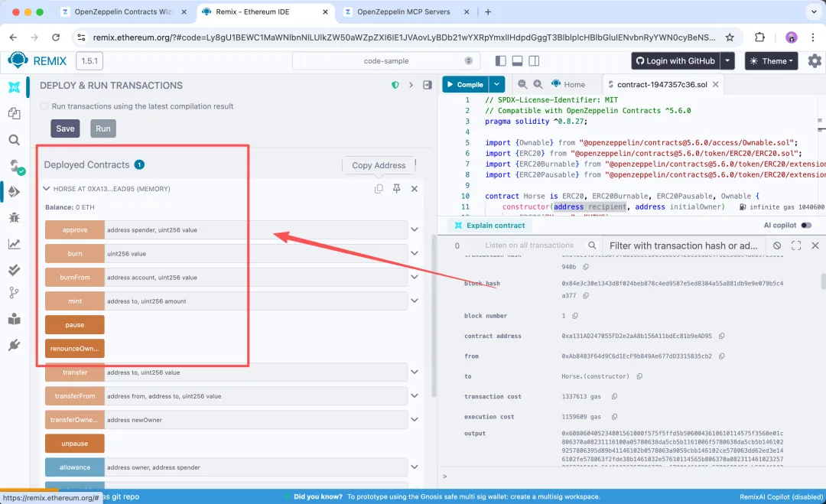Copy the transaction cost gas value
The width and height of the screenshot is (826, 504).
tap(614, 397)
